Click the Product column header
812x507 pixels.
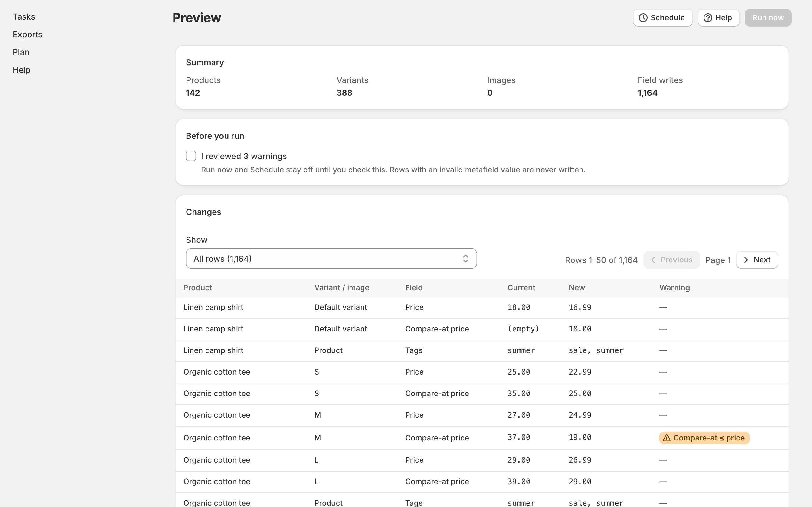(x=198, y=288)
